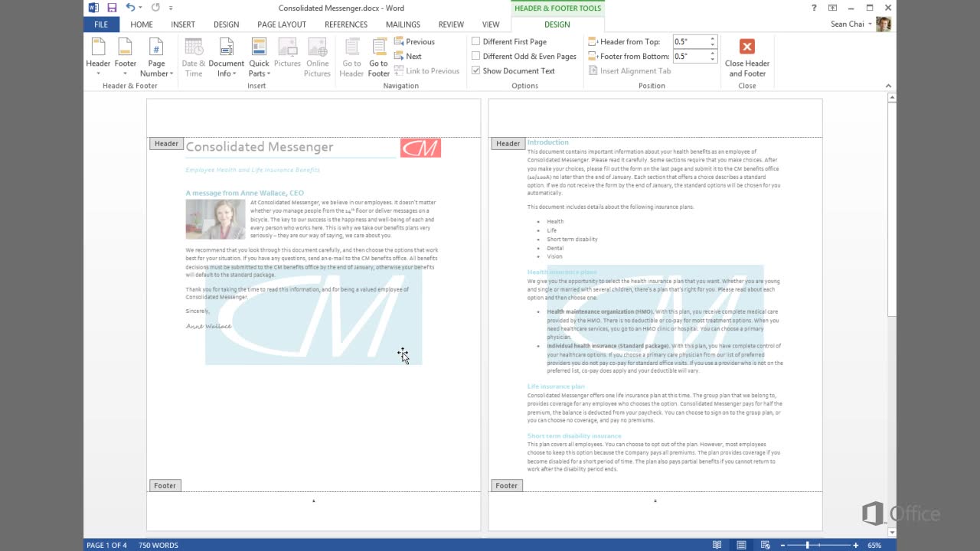Insert Online Pictures
The image size is (980, 551).
(317, 57)
